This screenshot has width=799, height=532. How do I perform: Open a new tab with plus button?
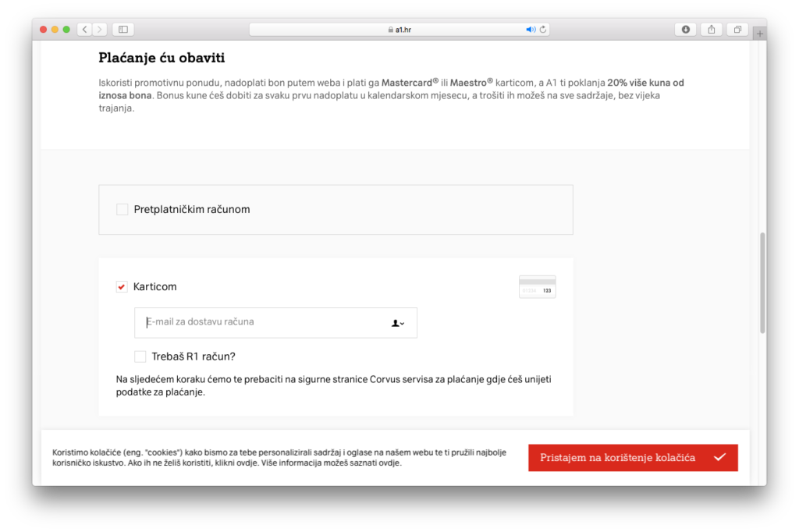coord(760,34)
